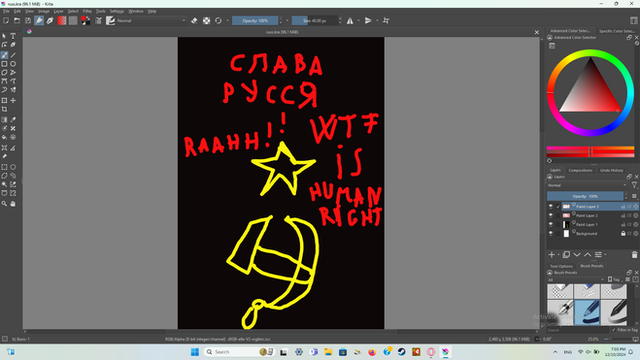Delete layer using the trash icon
This screenshot has width=640, height=360.
[634, 255]
